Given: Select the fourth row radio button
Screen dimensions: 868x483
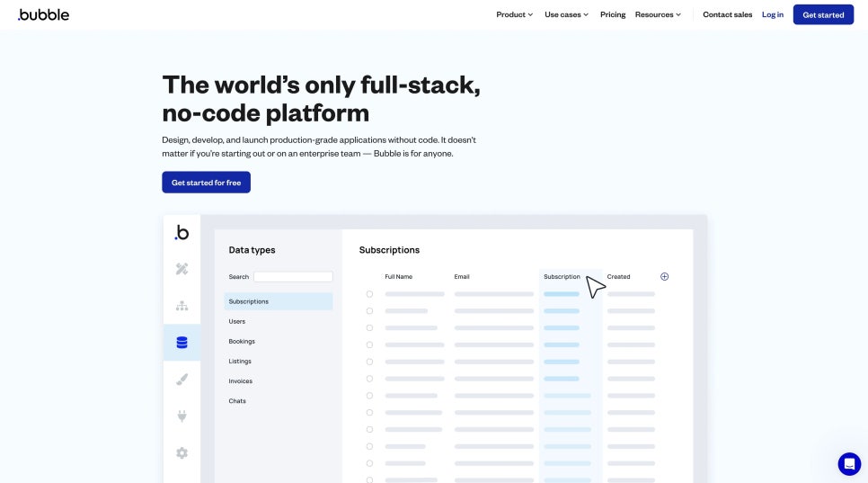Looking at the screenshot, I should 369,344.
